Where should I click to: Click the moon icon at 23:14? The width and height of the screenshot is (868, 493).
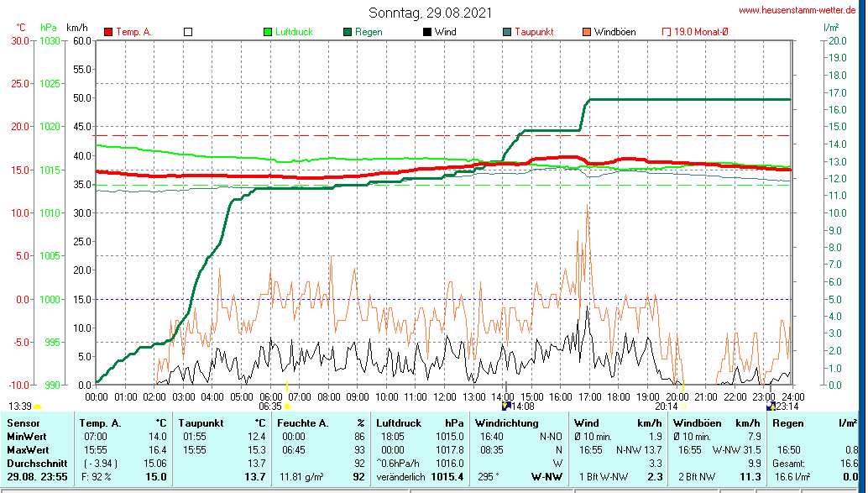tap(771, 406)
